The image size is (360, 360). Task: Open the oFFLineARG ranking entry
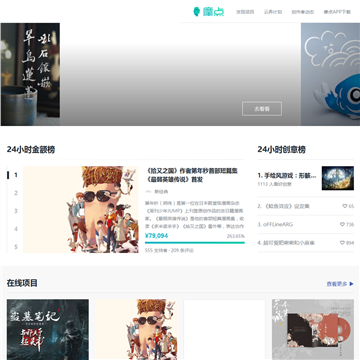275,224
